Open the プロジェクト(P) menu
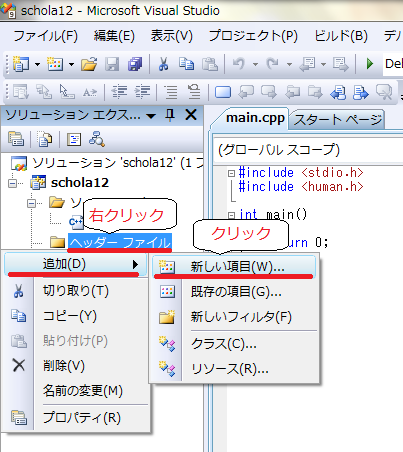This screenshot has width=403, height=452. (x=253, y=36)
